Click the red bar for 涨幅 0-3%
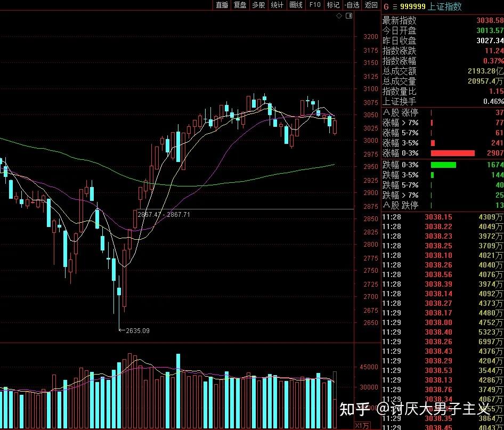The width and height of the screenshot is (504, 430). [452, 153]
